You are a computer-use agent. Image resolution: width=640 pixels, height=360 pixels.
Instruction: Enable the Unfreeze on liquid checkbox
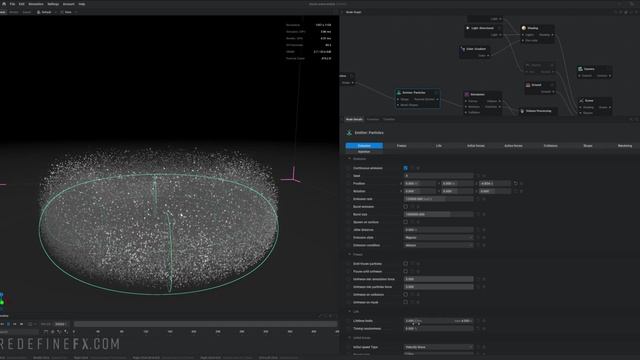tap(405, 302)
